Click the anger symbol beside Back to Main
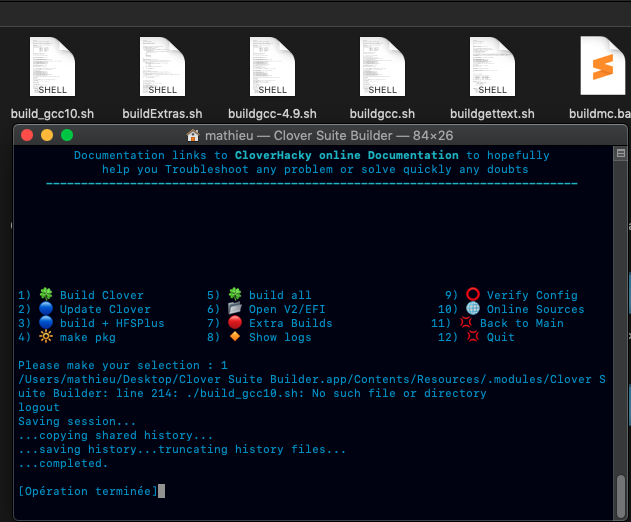 (x=466, y=323)
